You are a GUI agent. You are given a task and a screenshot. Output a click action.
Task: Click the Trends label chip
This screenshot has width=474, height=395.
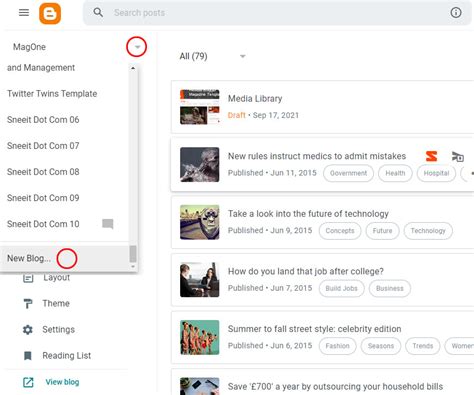tap(423, 346)
